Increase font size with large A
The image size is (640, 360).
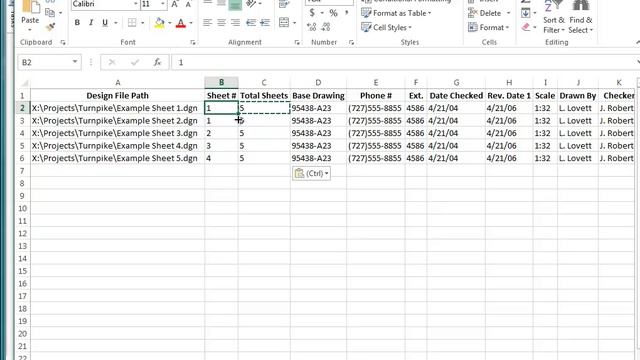click(x=175, y=4)
